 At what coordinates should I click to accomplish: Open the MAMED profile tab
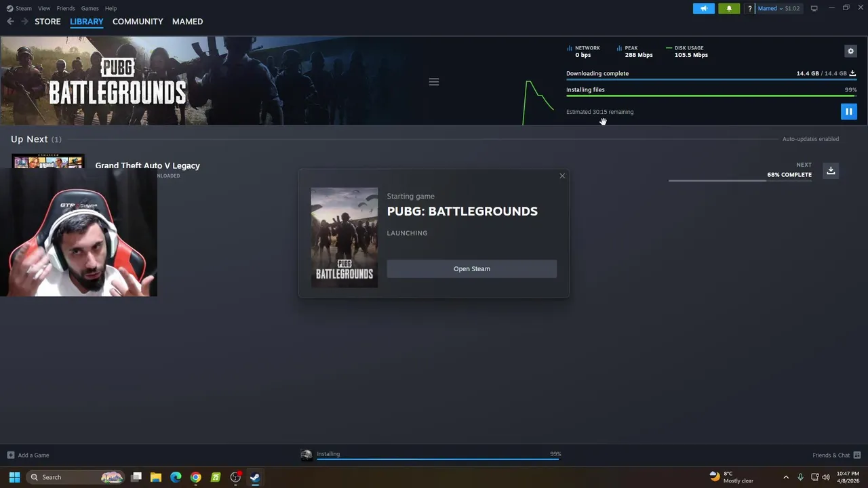click(187, 22)
